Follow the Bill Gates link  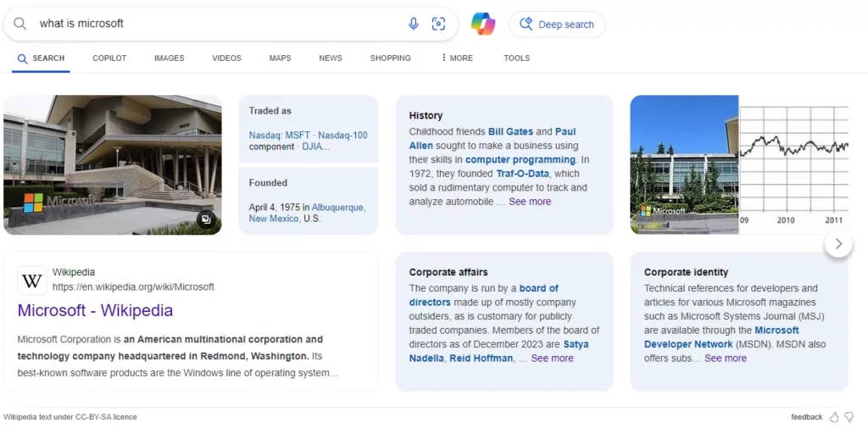[510, 131]
